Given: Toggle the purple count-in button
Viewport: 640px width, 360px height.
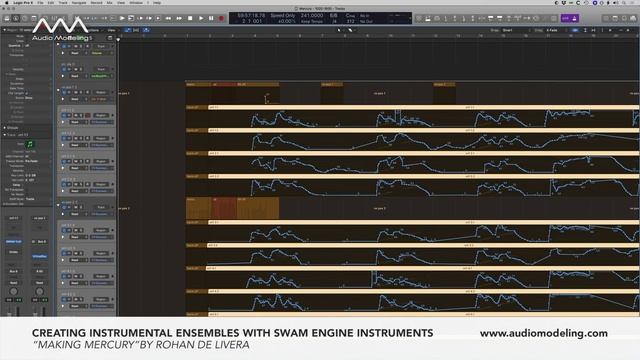Looking at the screenshot, I should [565, 18].
